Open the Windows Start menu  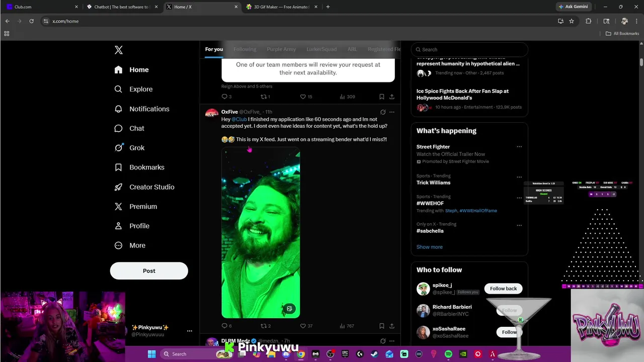(x=151, y=354)
